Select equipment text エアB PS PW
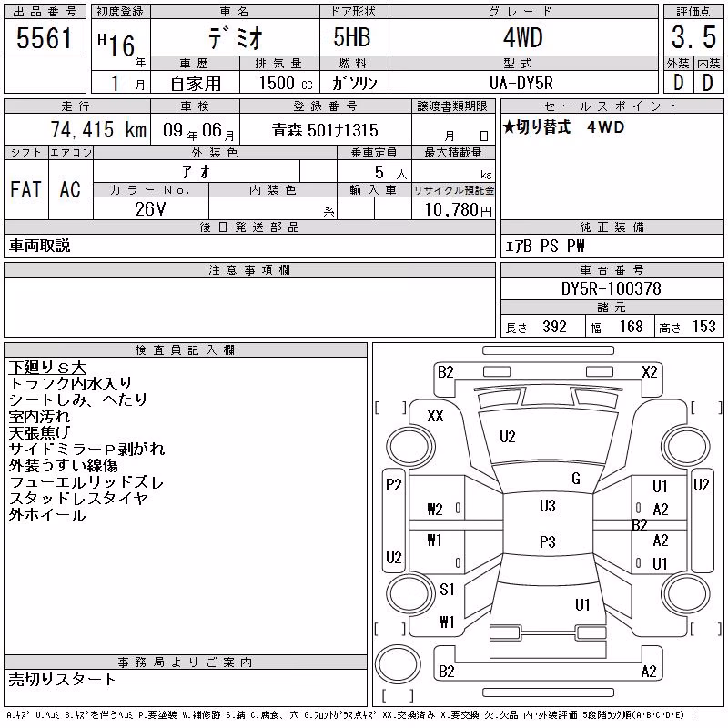 [545, 246]
